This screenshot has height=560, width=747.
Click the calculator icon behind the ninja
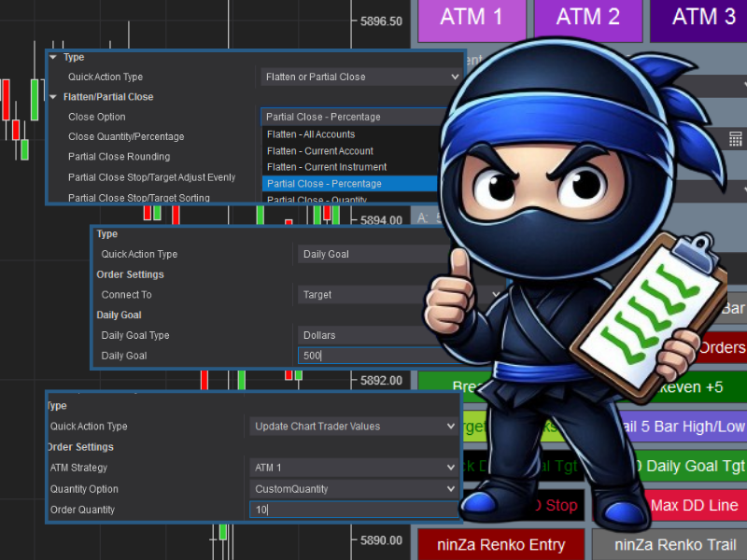click(x=735, y=139)
